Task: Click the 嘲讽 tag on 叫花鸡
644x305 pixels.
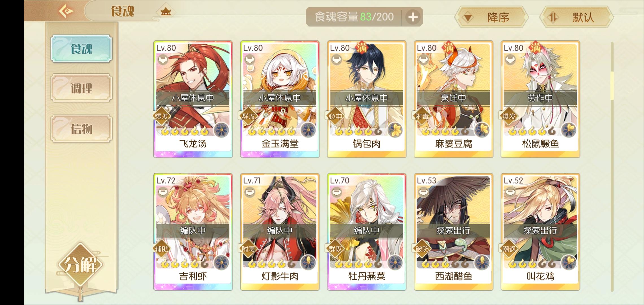Action: click(509, 249)
